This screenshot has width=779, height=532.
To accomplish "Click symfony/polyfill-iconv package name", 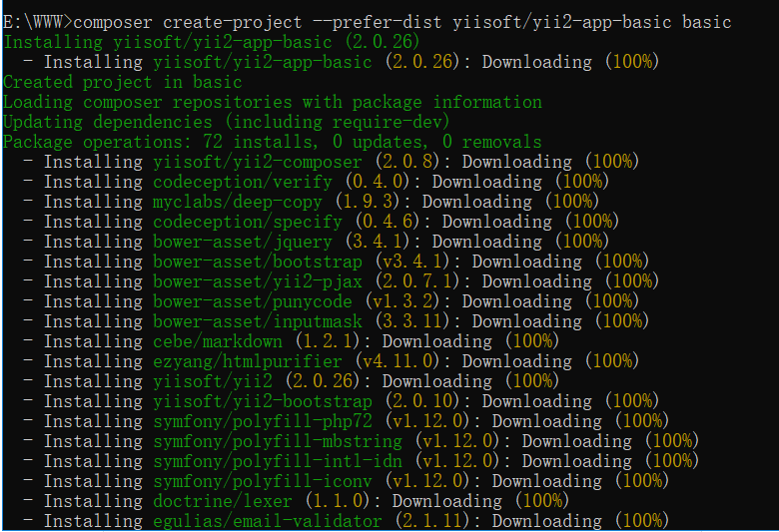I will [x=263, y=481].
